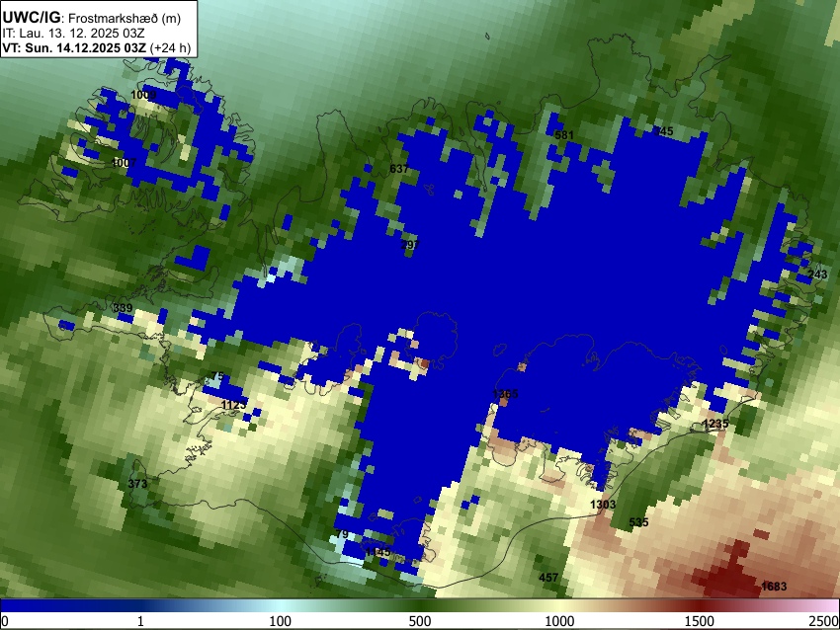840x630 pixels.
Task: Click the map value label "581"
Action: 564,135
